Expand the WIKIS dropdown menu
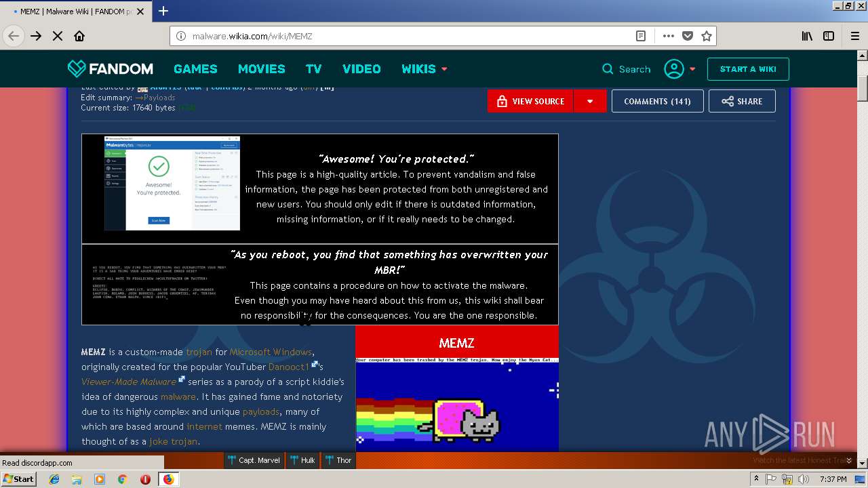Screen dimensions: 868x488 pos(444,69)
